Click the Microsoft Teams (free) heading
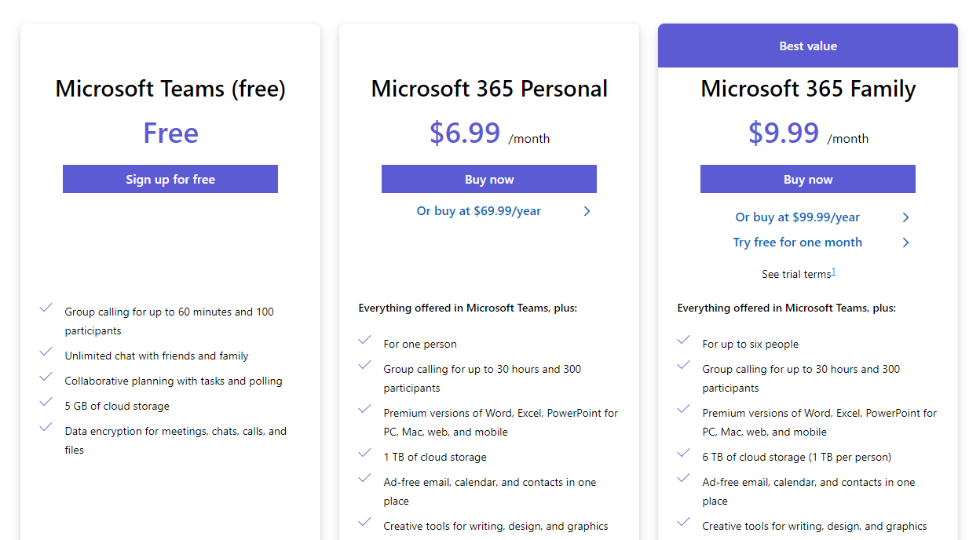This screenshot has width=980, height=540. [x=170, y=89]
